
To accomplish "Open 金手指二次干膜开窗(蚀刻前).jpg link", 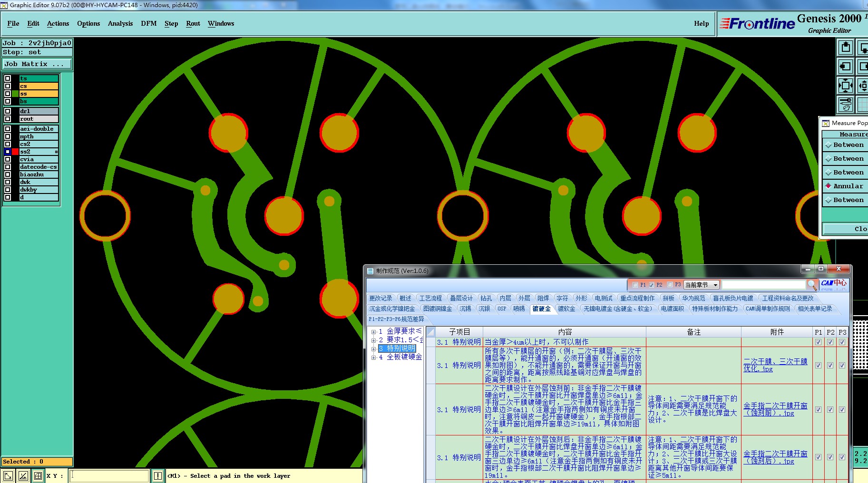I will (775, 409).
